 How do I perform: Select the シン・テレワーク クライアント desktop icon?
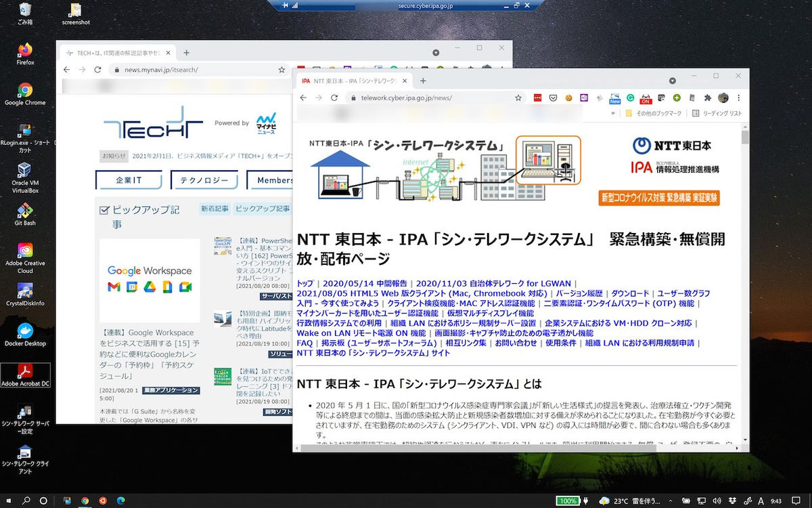[x=25, y=459]
